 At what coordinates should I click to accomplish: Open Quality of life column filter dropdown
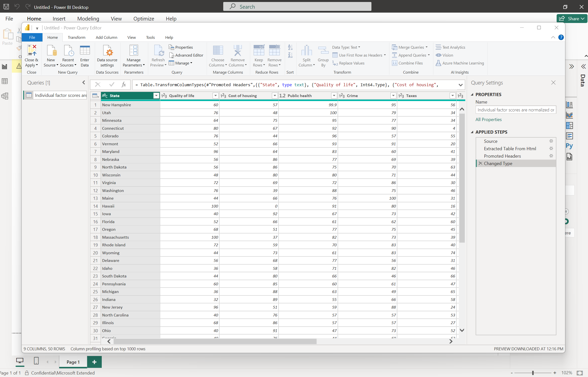pyautogui.click(x=215, y=96)
